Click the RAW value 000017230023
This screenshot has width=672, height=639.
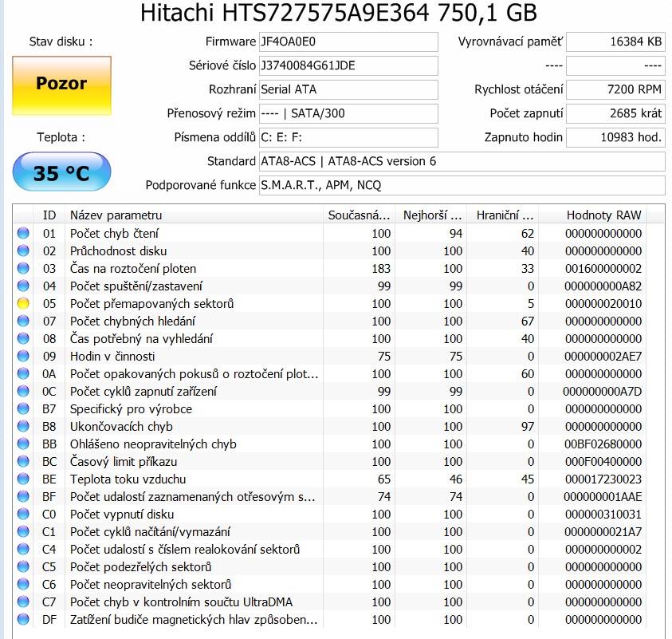[x=603, y=479]
